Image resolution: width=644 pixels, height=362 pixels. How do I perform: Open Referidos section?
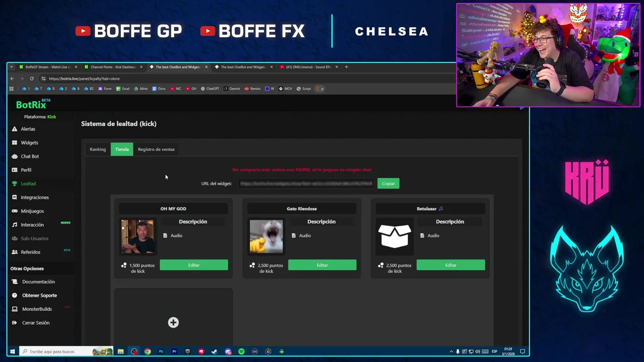[30, 252]
